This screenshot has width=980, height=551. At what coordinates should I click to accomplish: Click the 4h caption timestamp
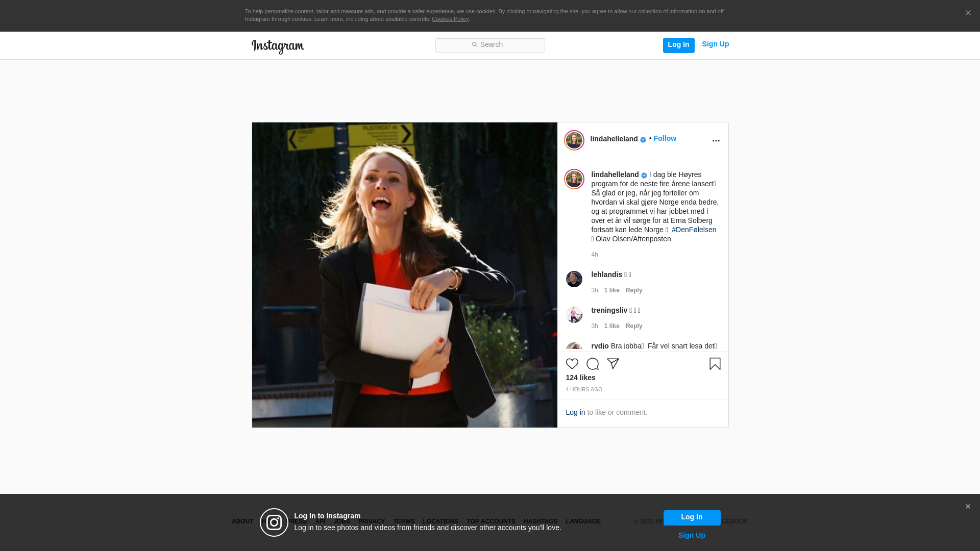pyautogui.click(x=595, y=255)
